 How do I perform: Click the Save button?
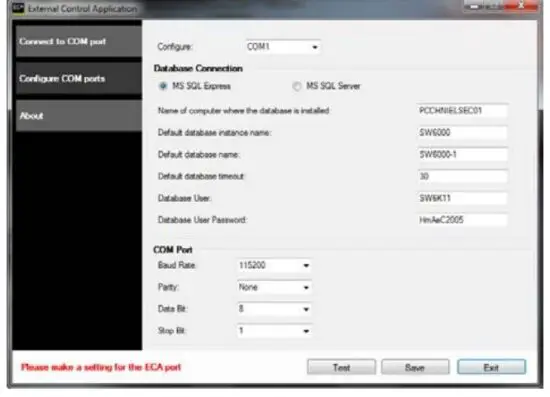[415, 367]
